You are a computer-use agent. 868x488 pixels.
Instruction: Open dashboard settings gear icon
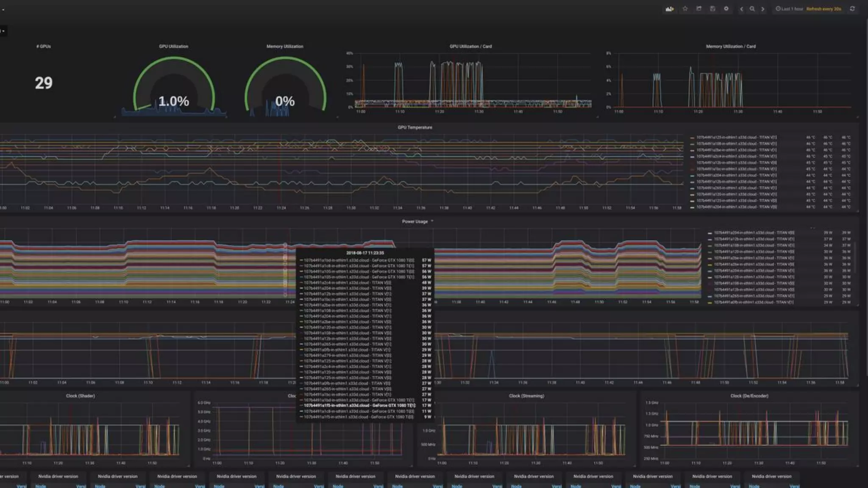[x=726, y=9]
